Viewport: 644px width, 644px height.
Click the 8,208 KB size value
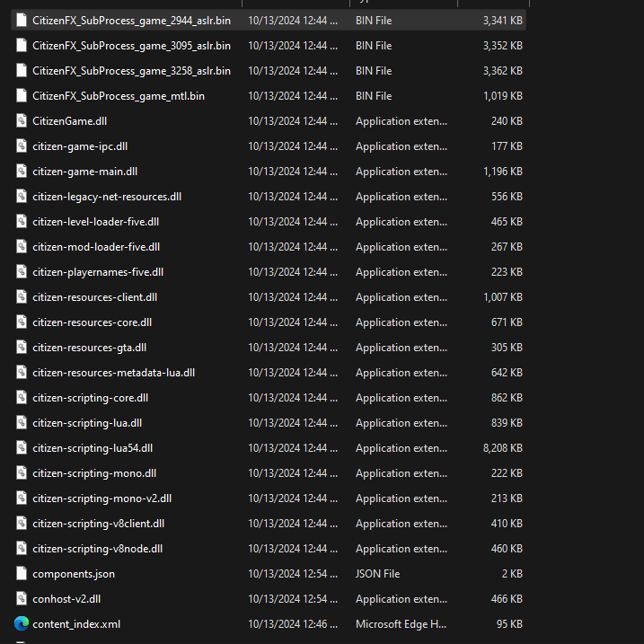pos(503,447)
